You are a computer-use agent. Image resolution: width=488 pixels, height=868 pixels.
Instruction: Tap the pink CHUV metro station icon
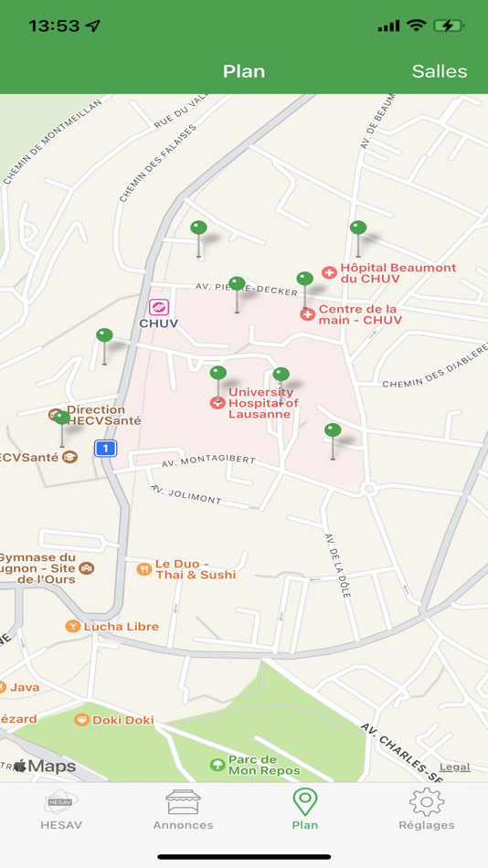[x=159, y=307]
